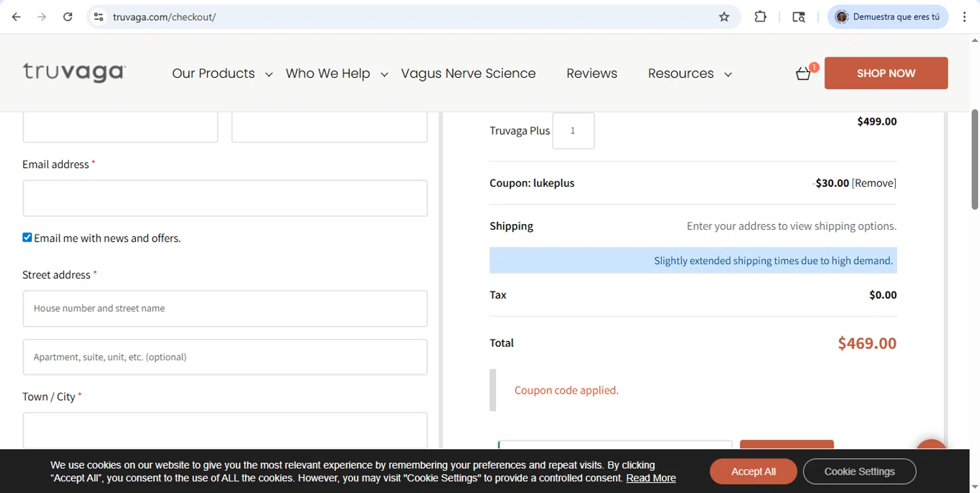980x493 pixels.
Task: Click the SHOP NOW button
Action: [886, 73]
